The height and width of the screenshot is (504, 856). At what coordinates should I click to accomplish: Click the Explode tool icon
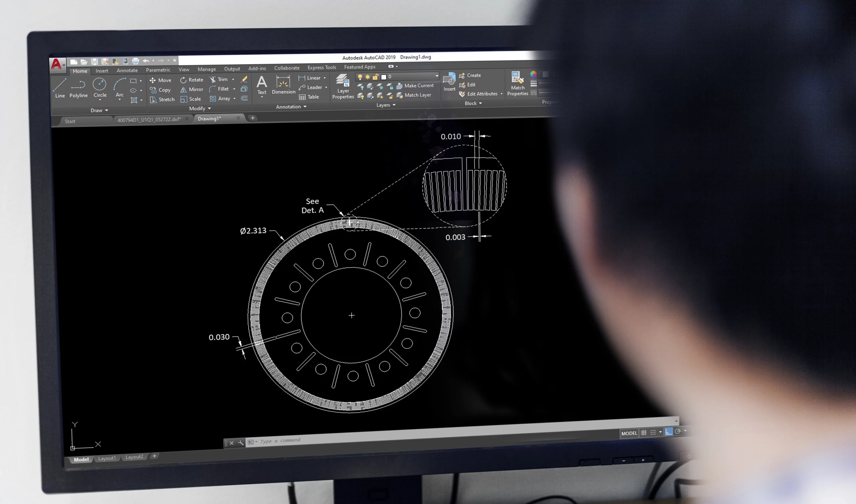(x=244, y=89)
